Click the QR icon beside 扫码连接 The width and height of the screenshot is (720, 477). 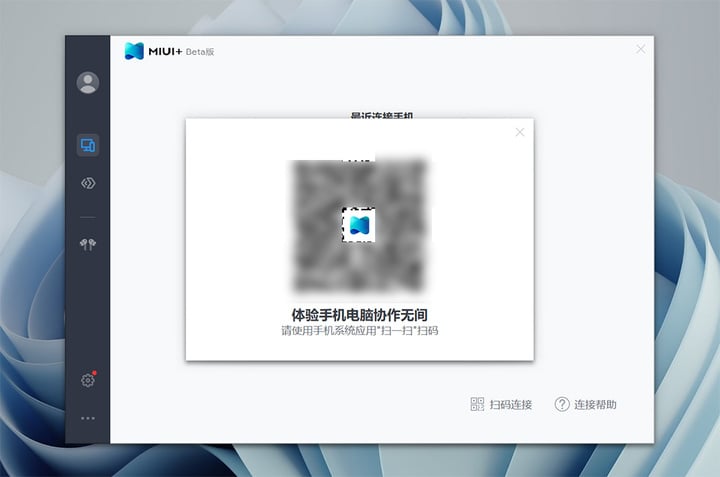click(x=477, y=404)
